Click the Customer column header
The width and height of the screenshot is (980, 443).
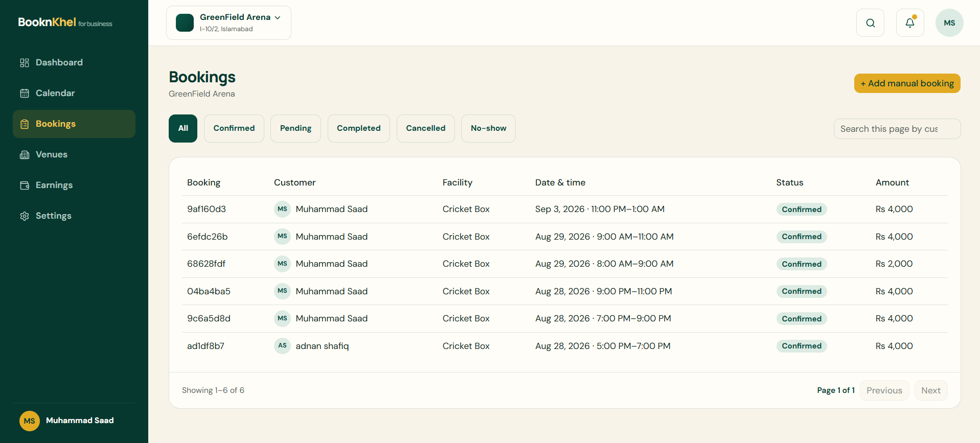(x=294, y=182)
